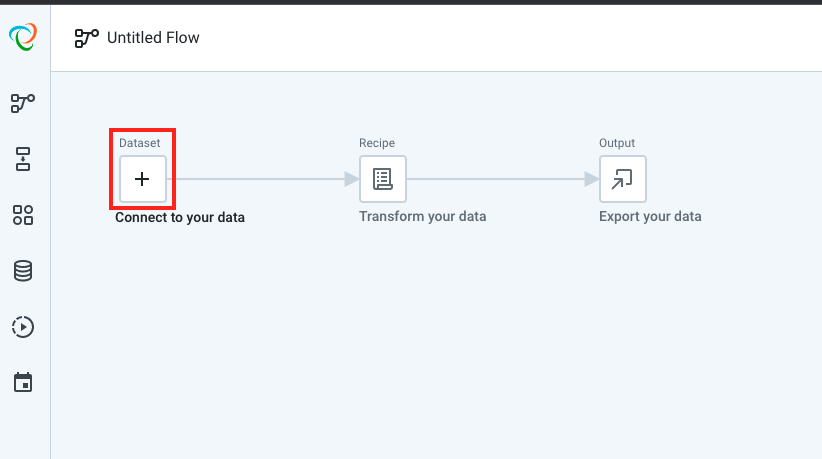822x459 pixels.
Task: Open the Jobs play-circle sidebar icon
Action: tap(23, 327)
